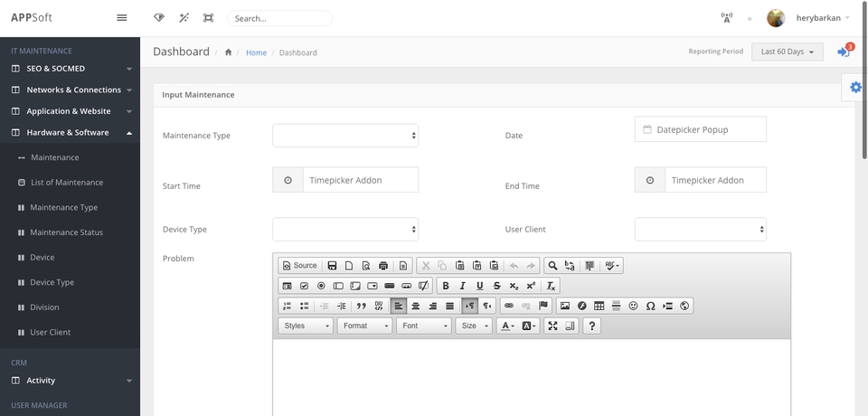
Task: Insert a radio button form field icon
Action: [321, 286]
